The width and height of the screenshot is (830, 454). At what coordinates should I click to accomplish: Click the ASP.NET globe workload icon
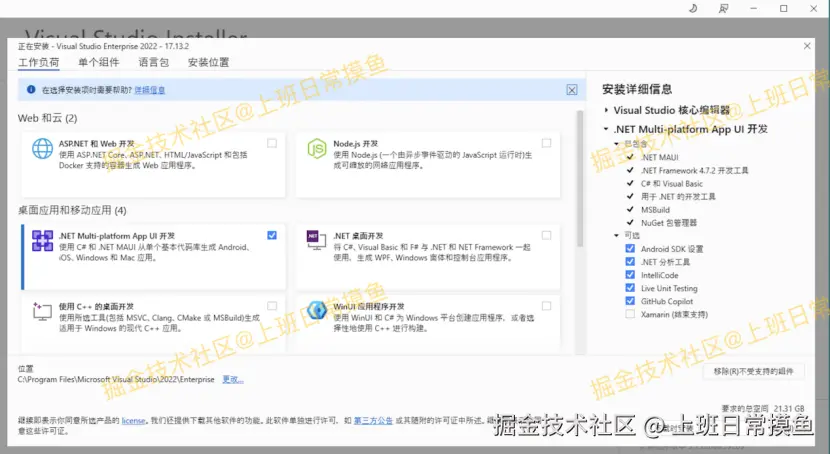point(42,149)
